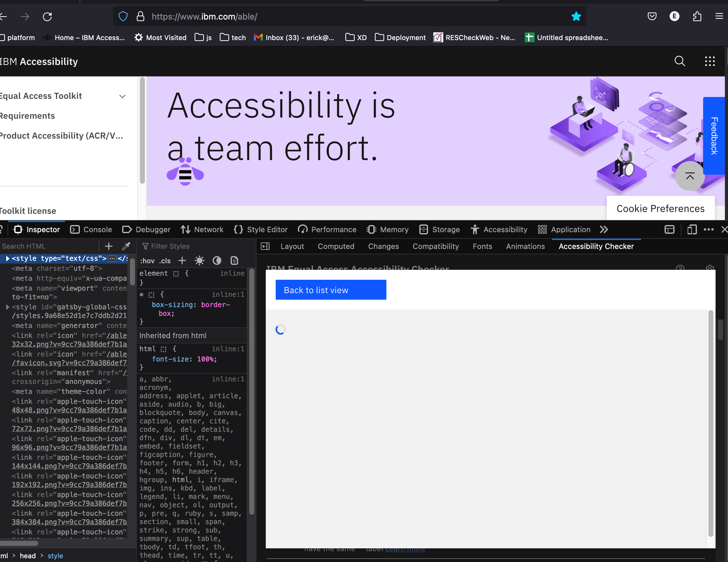Reload the ibm.com page
728x562 pixels.
(x=47, y=16)
